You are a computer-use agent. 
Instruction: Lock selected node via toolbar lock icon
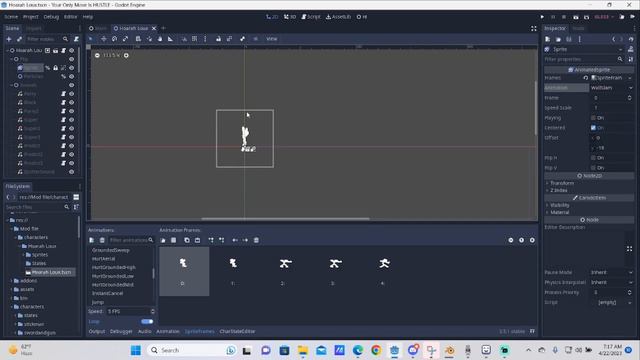click(218, 39)
